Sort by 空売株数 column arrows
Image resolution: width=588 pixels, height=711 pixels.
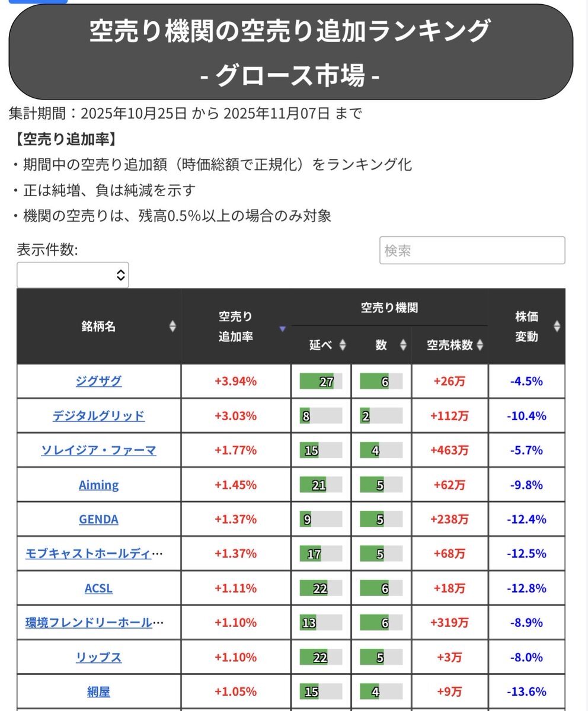pyautogui.click(x=480, y=345)
